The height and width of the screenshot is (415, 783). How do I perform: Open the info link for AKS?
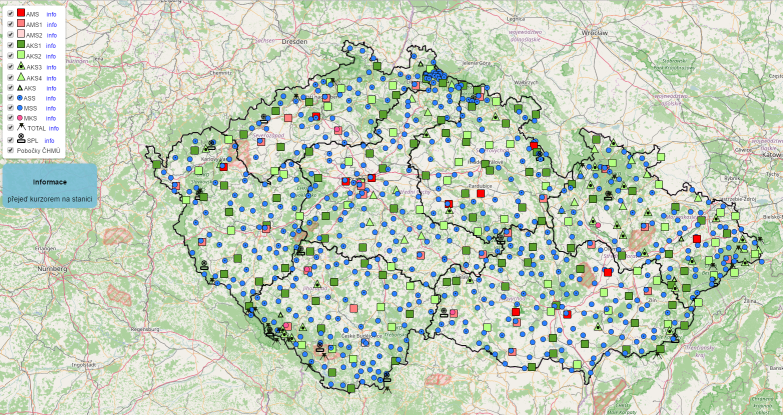click(x=51, y=88)
